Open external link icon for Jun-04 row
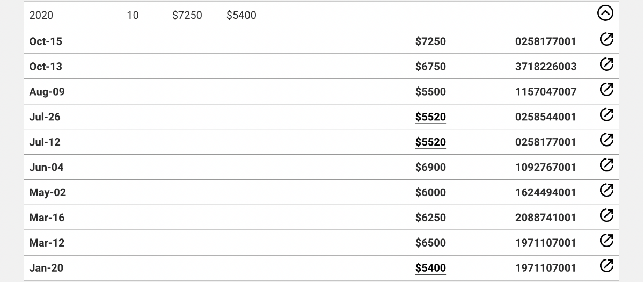The image size is (644, 282). pos(606,165)
